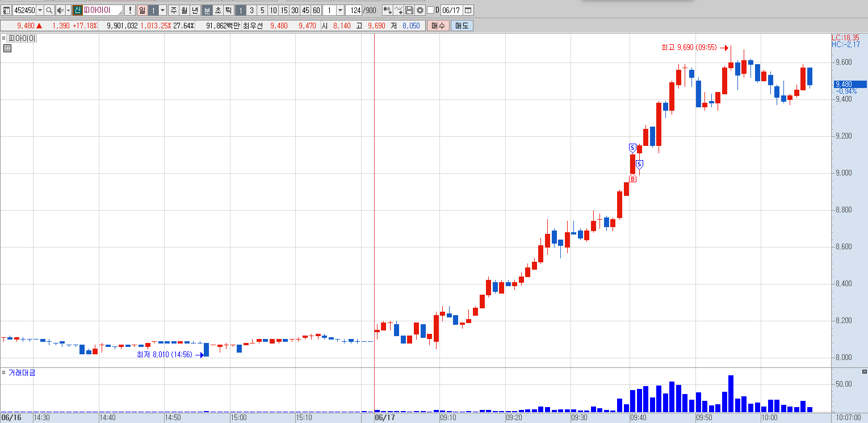The height and width of the screenshot is (423, 868).
Task: Select 초 second chart period
Action: [x=218, y=10]
